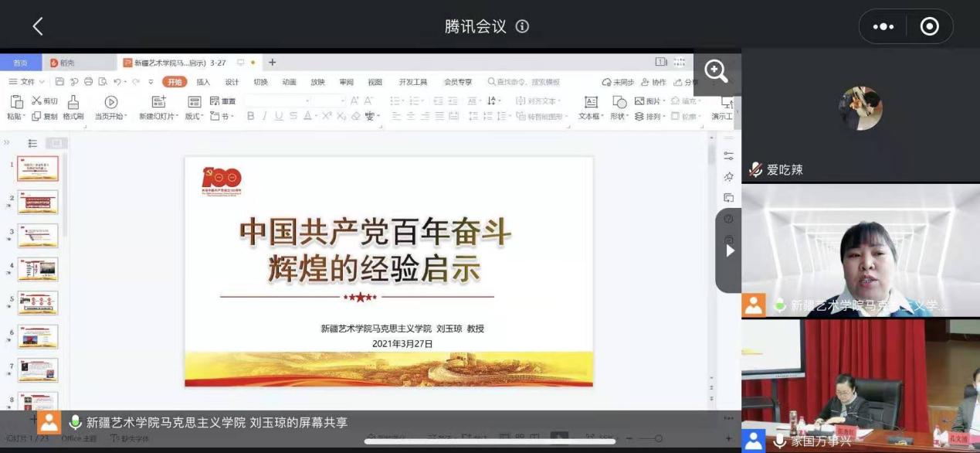980x453 pixels.
Task: Switch to the Design (设计) ribbon tab
Action: (232, 82)
